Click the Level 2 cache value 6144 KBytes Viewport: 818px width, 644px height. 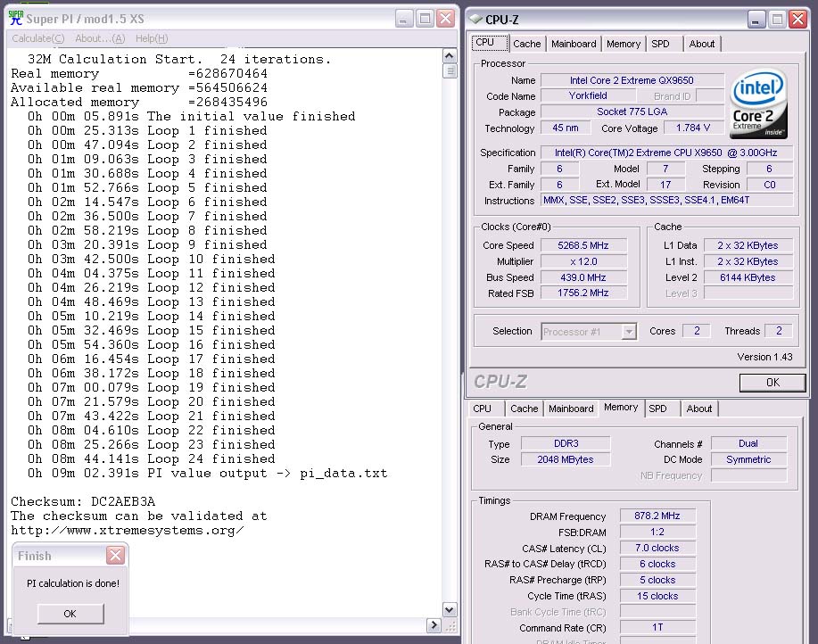click(748, 278)
